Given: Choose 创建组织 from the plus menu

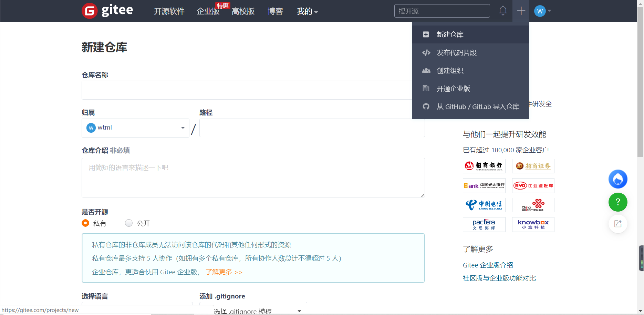Looking at the screenshot, I should [x=471, y=71].
